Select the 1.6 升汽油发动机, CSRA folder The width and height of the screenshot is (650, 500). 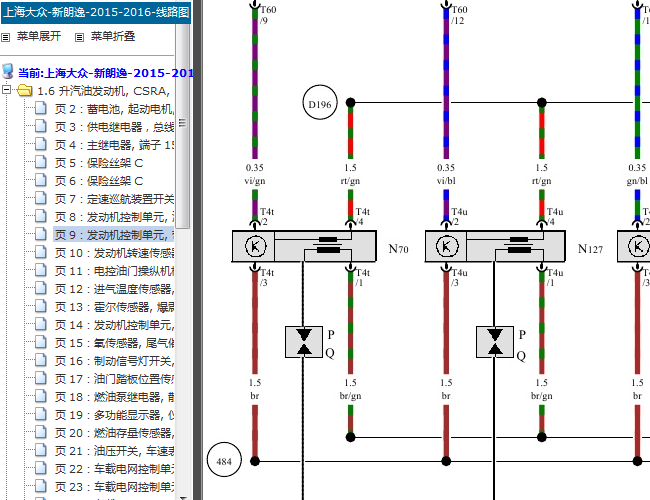point(104,91)
